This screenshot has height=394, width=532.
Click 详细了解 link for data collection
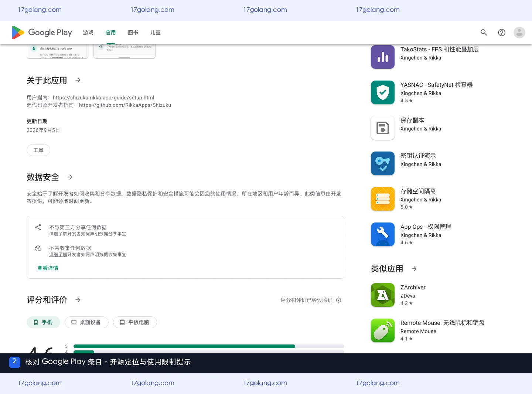[58, 255]
